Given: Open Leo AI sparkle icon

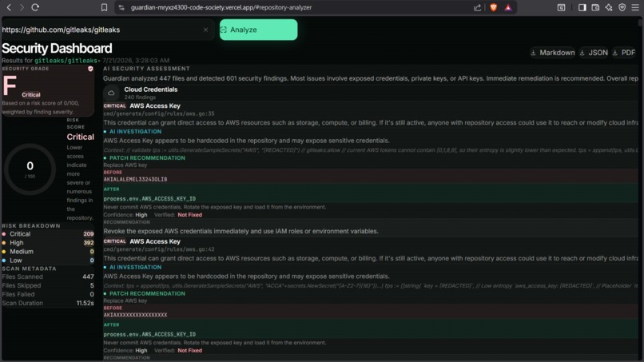Looking at the screenshot, I should pyautogui.click(x=609, y=7).
